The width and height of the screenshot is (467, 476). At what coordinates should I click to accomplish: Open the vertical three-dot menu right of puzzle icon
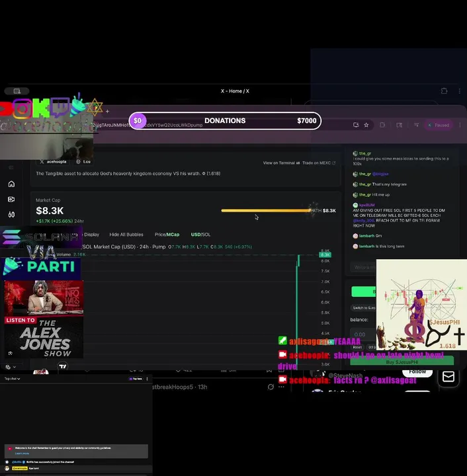(x=460, y=91)
